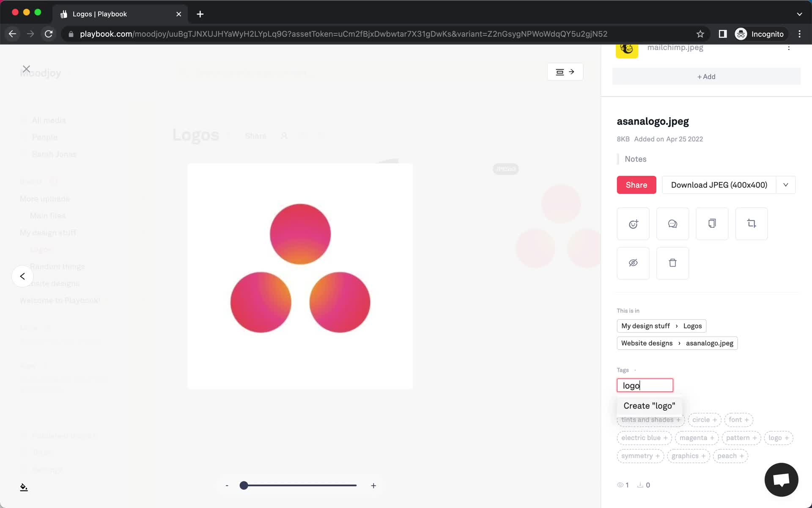Open the browser side panel icon
This screenshot has height=508, width=812.
723,34
